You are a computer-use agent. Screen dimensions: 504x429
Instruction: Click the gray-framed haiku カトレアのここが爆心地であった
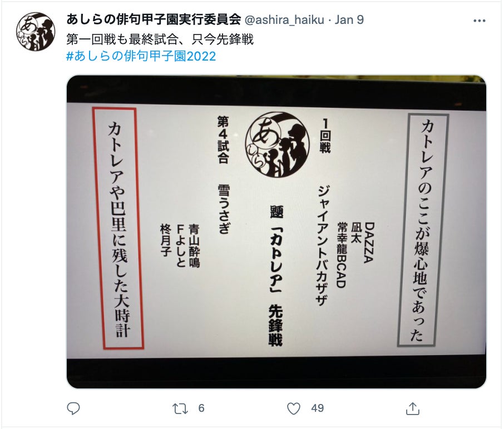pyautogui.click(x=422, y=230)
